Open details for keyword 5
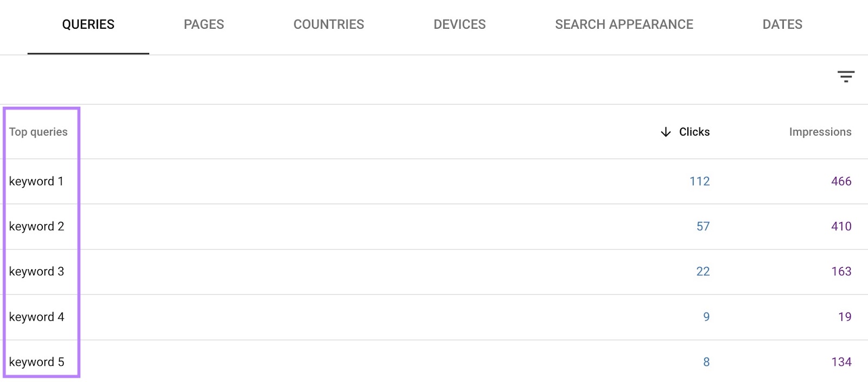This screenshot has width=868, height=382. pyautogui.click(x=36, y=362)
